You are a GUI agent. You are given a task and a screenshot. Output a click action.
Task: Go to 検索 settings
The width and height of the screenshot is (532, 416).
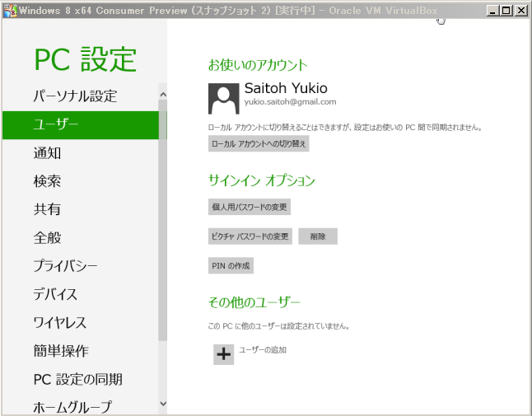click(x=47, y=181)
